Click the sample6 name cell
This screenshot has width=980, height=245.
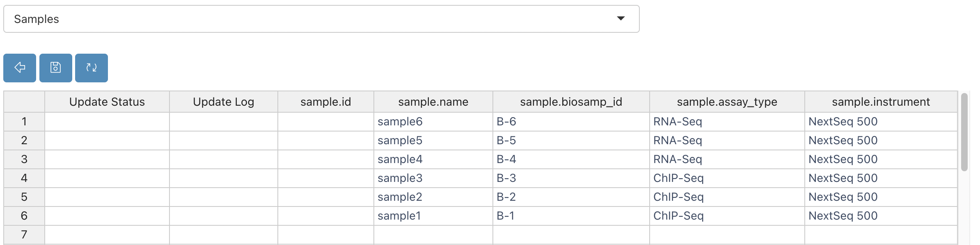pyautogui.click(x=433, y=122)
